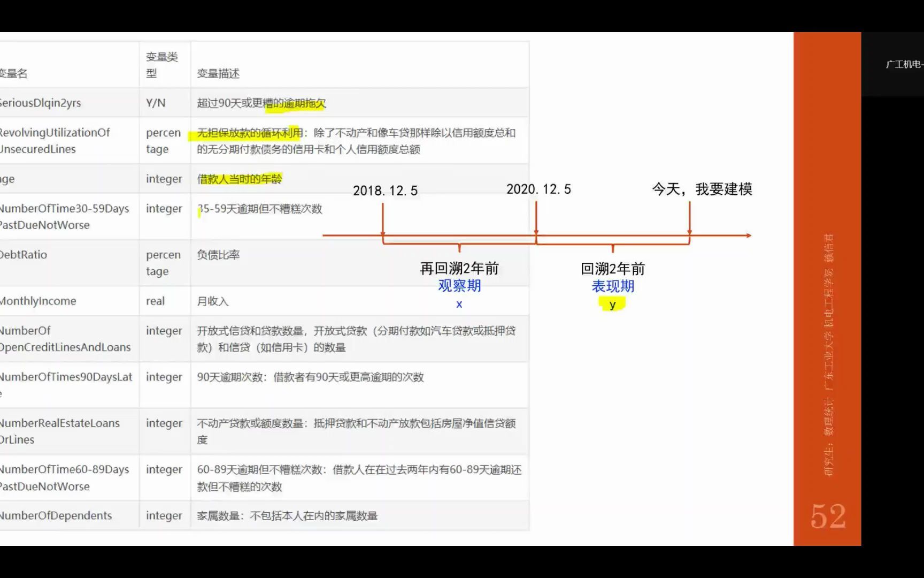924x578 pixels.
Task: Click the highlighted 借款人当时的年龄 text
Action: 240,179
